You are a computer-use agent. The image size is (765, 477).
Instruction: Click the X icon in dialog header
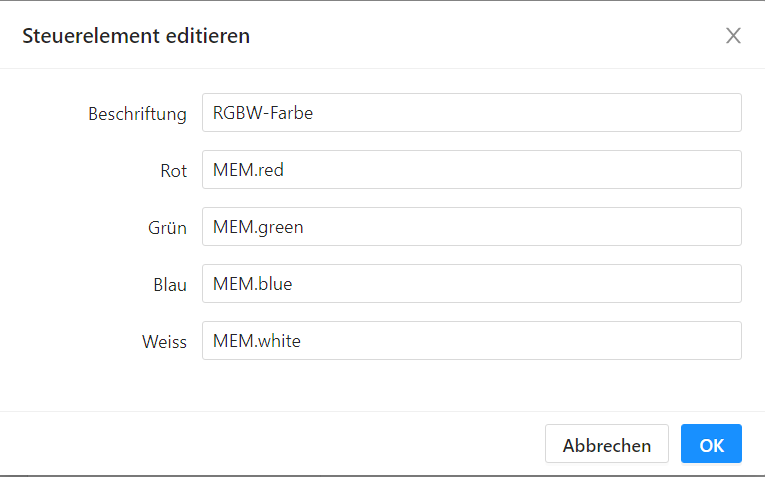[x=733, y=36]
